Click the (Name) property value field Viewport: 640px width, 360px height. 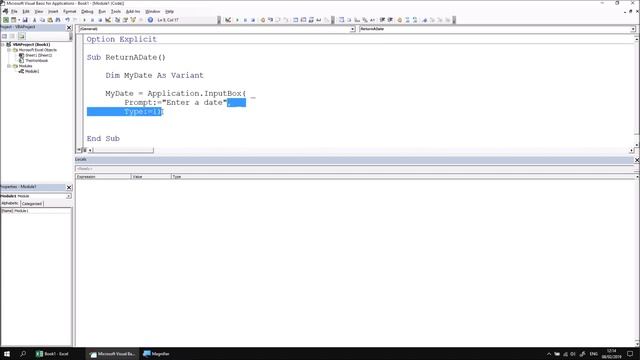tap(42, 211)
